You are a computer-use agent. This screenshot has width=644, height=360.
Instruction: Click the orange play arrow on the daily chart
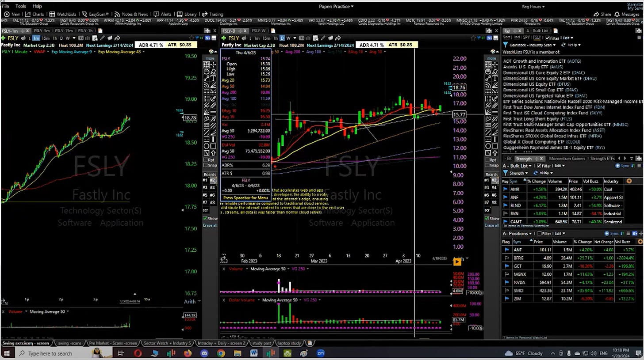[x=457, y=261]
